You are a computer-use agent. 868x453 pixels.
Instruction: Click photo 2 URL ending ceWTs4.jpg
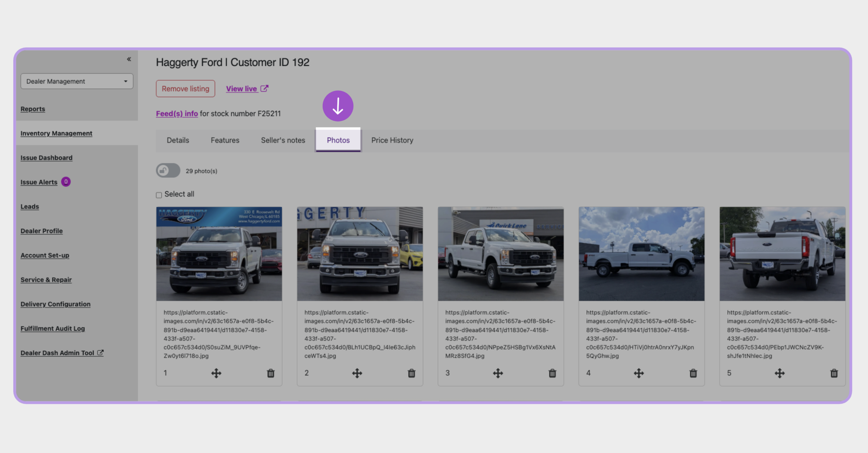[360, 334]
